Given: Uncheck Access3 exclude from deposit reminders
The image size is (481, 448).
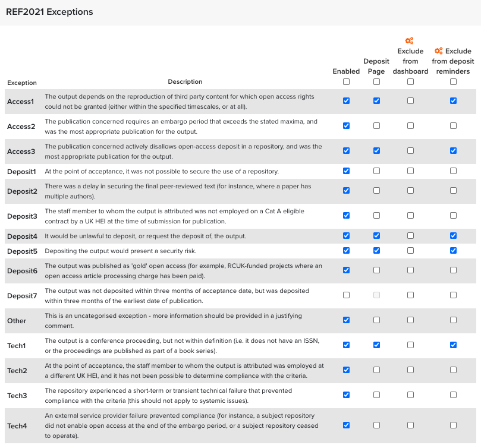Looking at the screenshot, I should 453,151.
